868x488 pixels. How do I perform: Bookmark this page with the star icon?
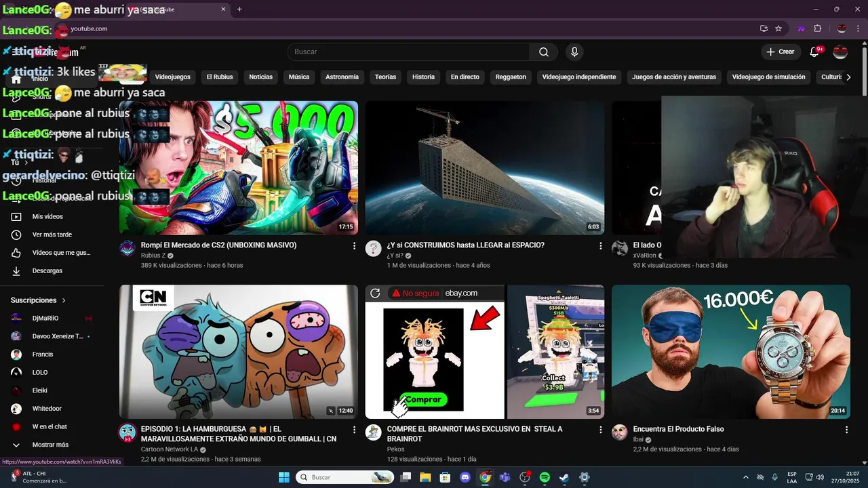coord(778,28)
